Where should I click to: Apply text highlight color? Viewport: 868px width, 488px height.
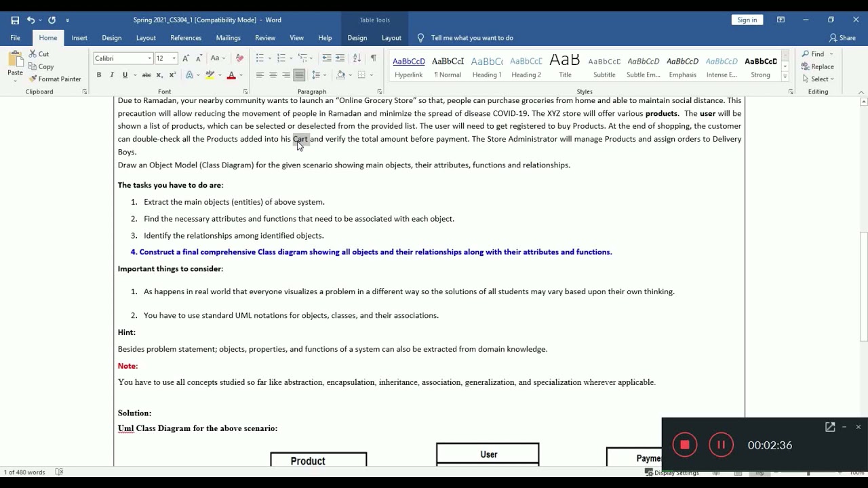pos(210,75)
